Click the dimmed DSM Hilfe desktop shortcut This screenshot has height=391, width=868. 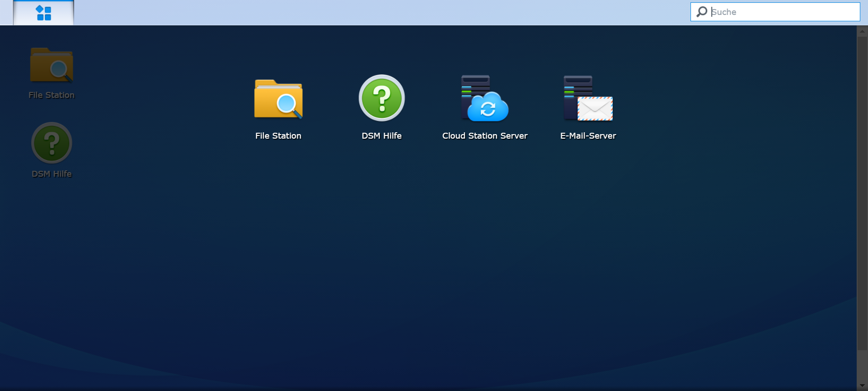[x=52, y=143]
